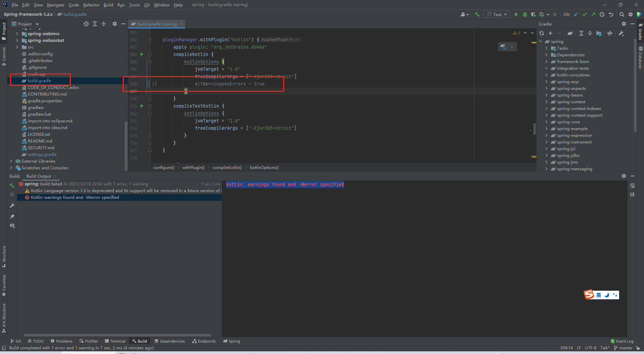Viewport: 644px width, 354px height.
Task: Expand the spring-webmvc module folder
Action: [17, 34]
